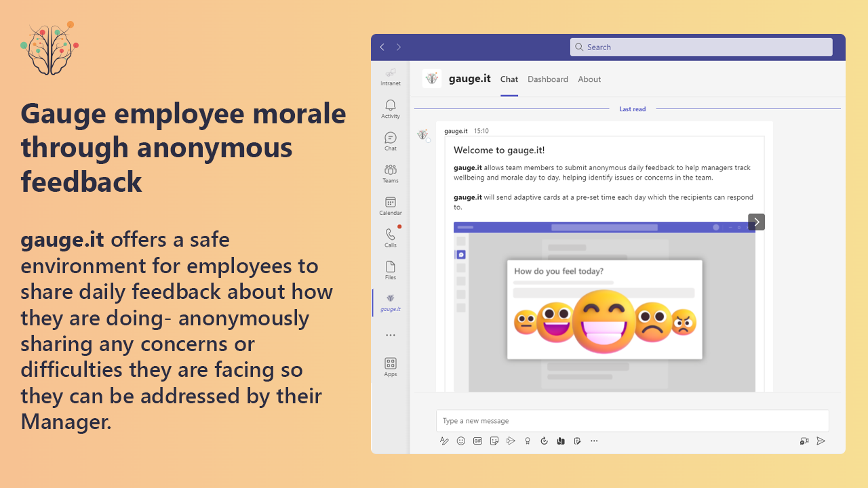This screenshot has width=868, height=488.
Task: Click the Last read divider label
Action: pyautogui.click(x=632, y=109)
